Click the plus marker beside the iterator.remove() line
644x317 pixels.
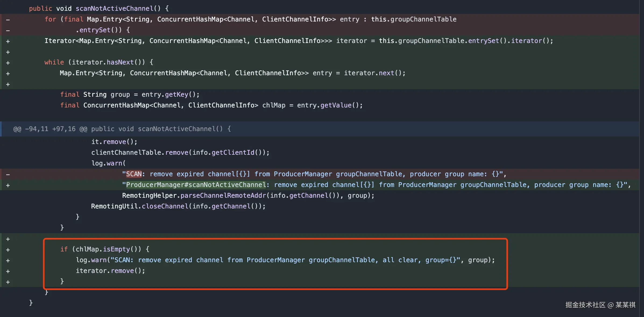point(8,271)
